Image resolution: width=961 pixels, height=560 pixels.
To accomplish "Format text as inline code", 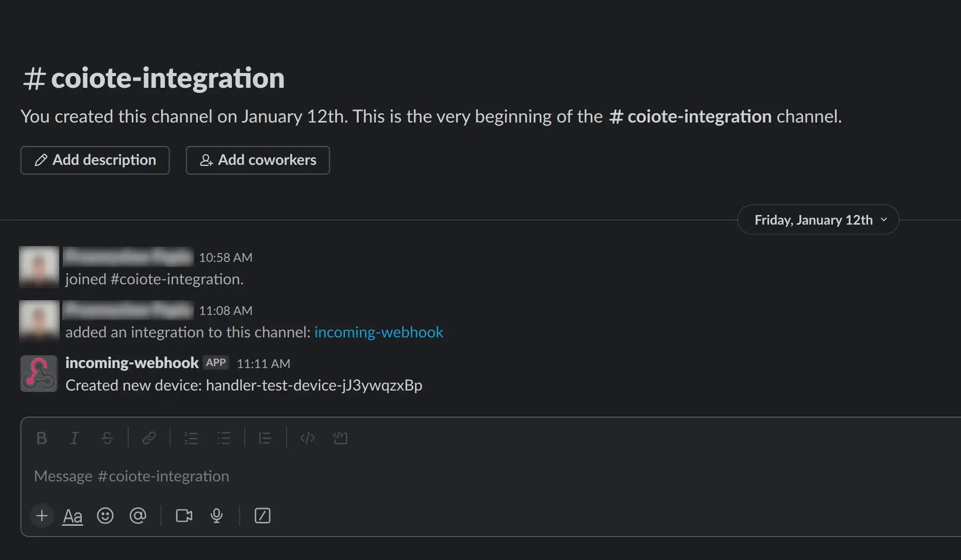I will (308, 438).
